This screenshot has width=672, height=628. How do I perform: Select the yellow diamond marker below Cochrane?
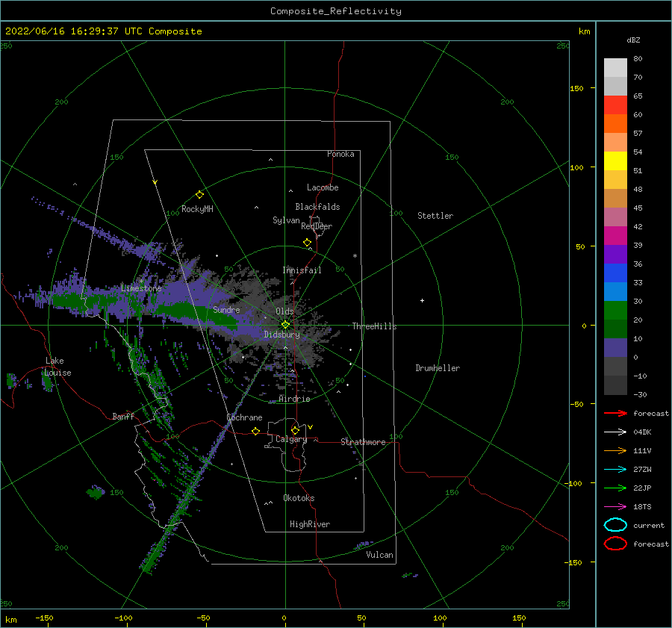(255, 431)
